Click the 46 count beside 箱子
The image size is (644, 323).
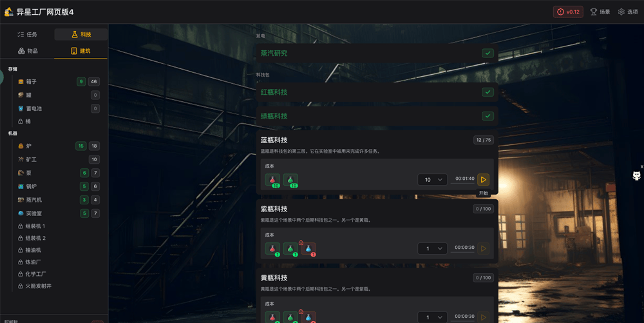(94, 82)
